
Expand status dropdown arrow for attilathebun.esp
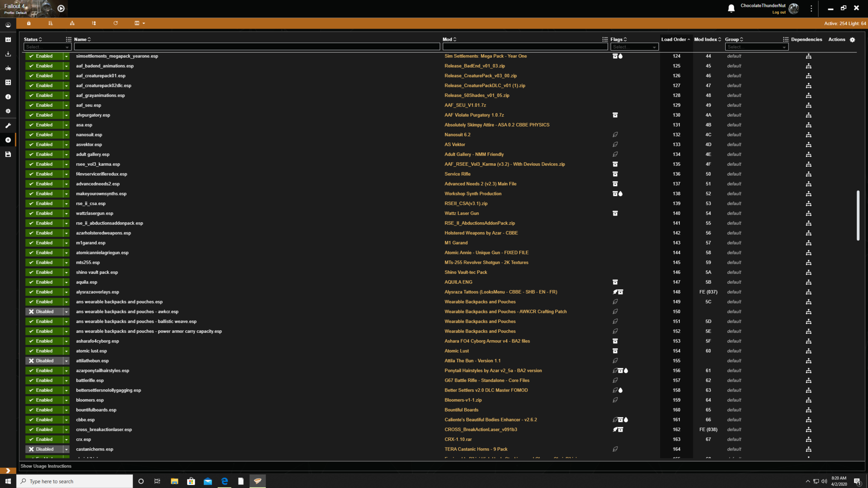point(66,361)
